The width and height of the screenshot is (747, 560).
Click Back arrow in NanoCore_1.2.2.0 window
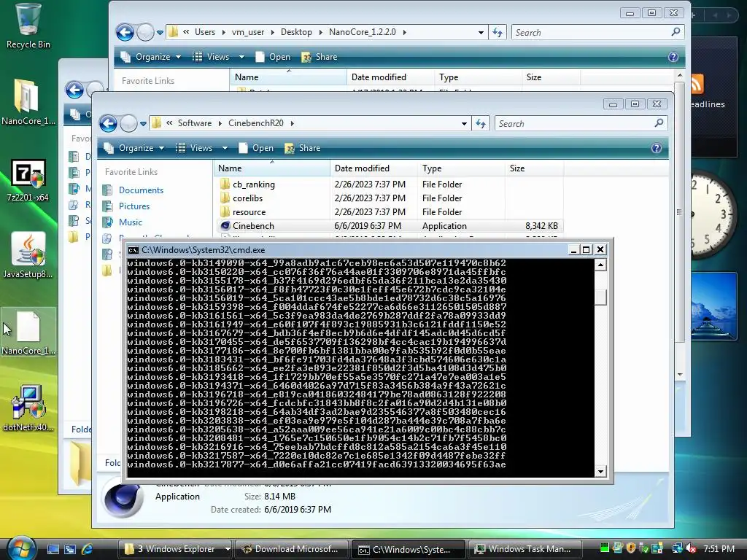(125, 32)
